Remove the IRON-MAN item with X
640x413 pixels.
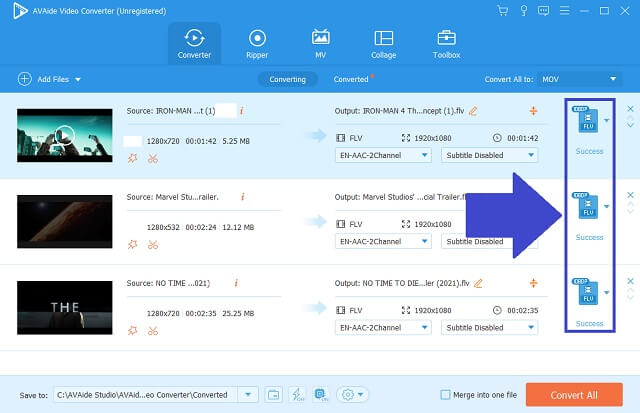click(x=630, y=109)
